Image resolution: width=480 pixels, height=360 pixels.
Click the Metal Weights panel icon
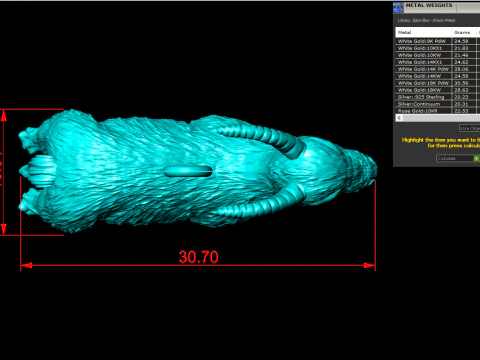click(x=398, y=7)
